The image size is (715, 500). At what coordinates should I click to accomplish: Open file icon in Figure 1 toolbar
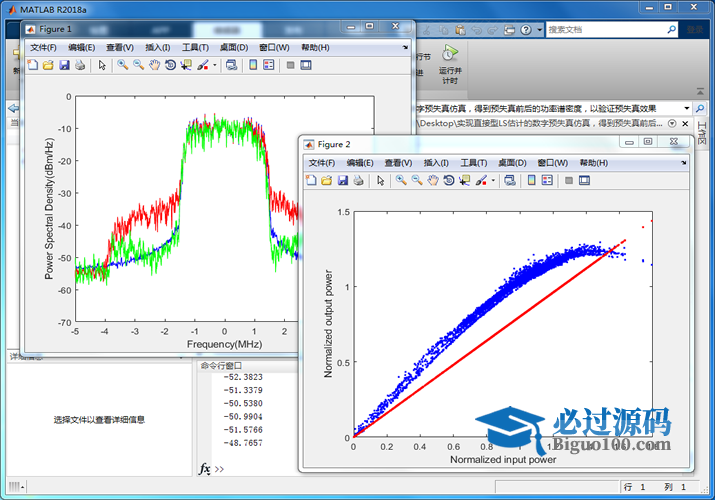coord(48,65)
